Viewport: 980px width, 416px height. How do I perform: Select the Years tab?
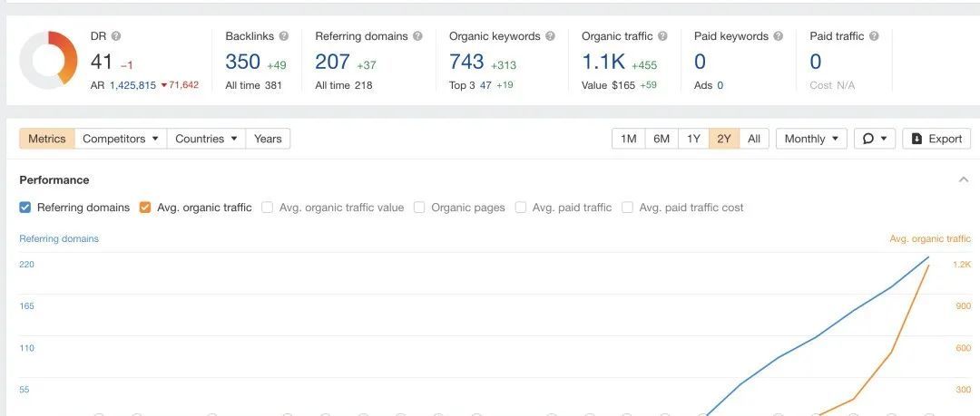tap(268, 139)
